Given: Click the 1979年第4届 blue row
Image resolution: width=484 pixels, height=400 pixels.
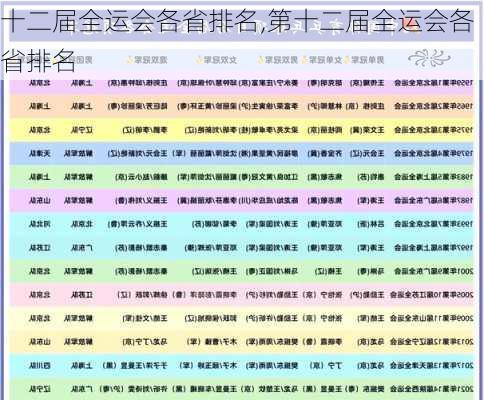Looking at the screenshot, I should click(241, 154).
